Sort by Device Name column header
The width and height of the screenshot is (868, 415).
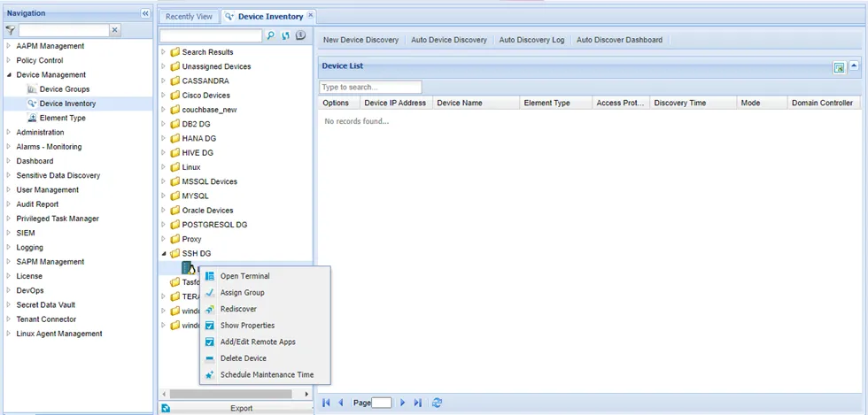tap(476, 103)
